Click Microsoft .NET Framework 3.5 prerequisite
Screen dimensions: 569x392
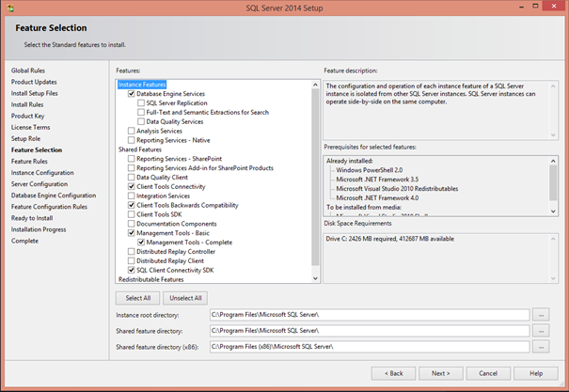point(377,180)
